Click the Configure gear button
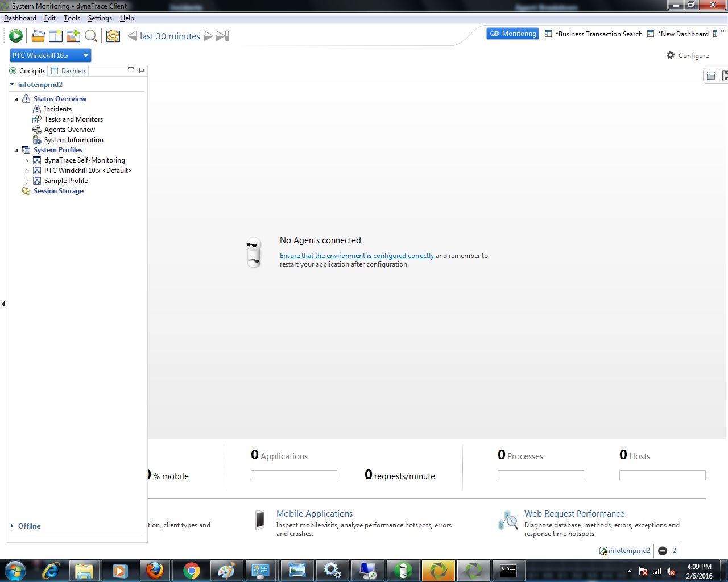This screenshot has height=582, width=728. [x=688, y=56]
